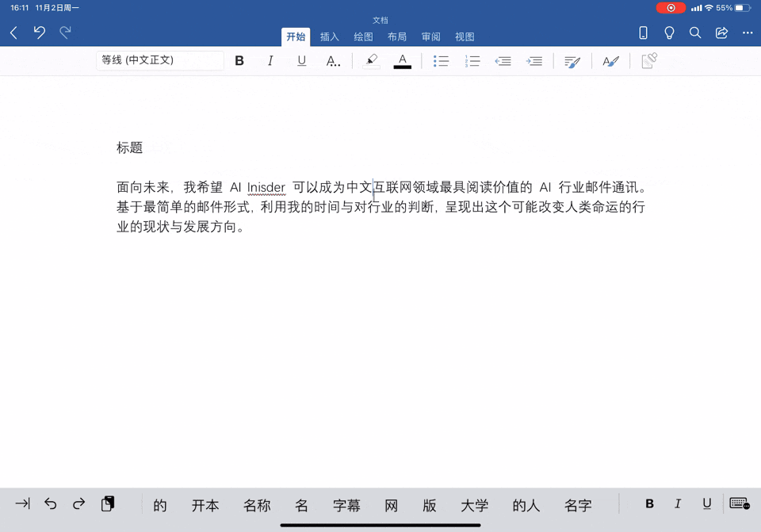Tap the status bar clock 16:11
The width and height of the screenshot is (761, 532).
click(x=20, y=8)
